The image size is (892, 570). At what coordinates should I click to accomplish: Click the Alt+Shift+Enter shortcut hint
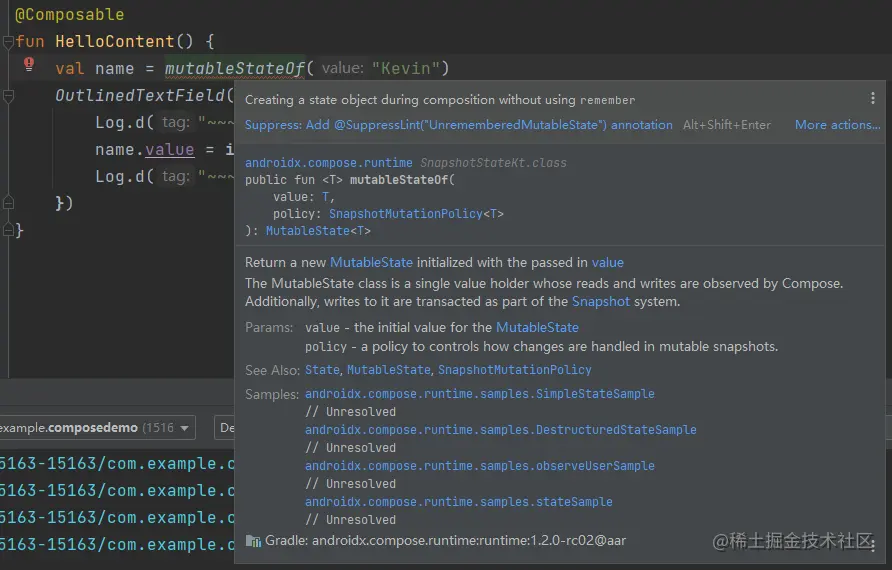pyautogui.click(x=726, y=125)
